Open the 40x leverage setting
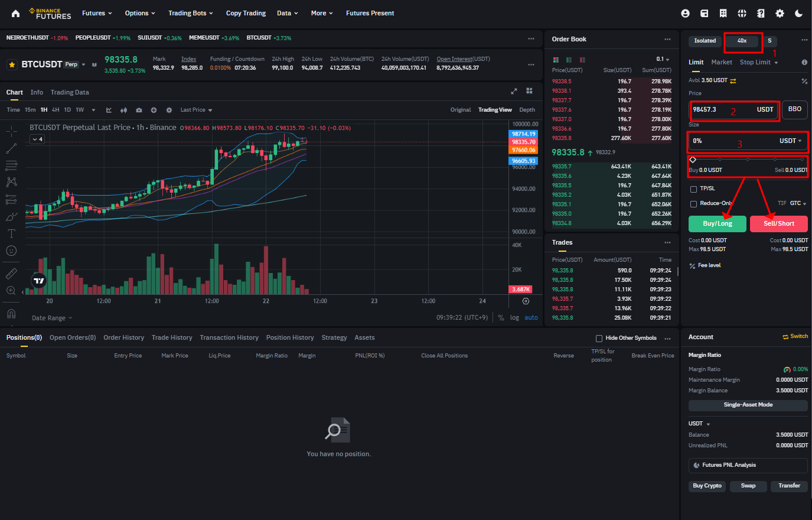Screen dimensions: 812x520 tap(742, 41)
